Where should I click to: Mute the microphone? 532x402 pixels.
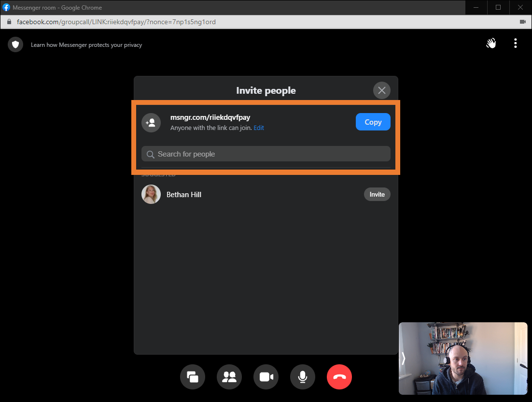tap(303, 377)
